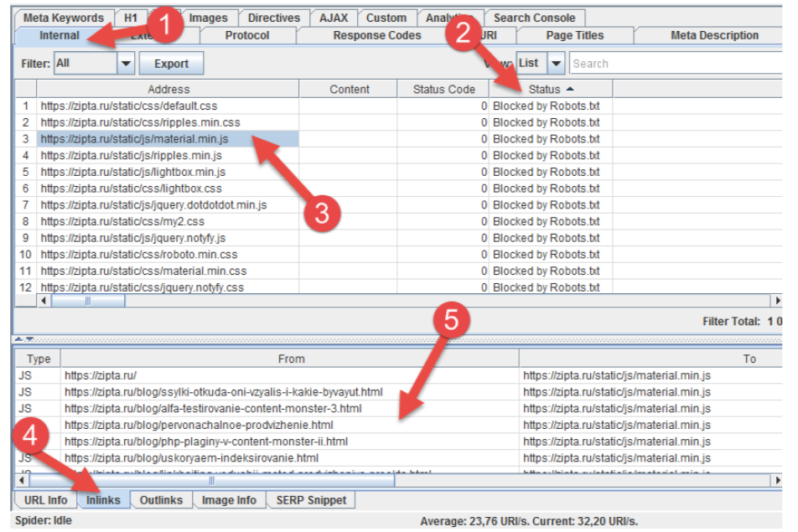Open the URL Info bottom tab
Viewport: 798px width, 532px height.
click(46, 500)
